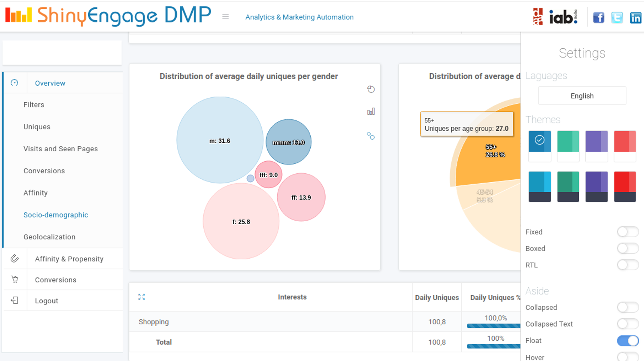Expand the Interests table to fullscreen
644x362 pixels.
(142, 297)
